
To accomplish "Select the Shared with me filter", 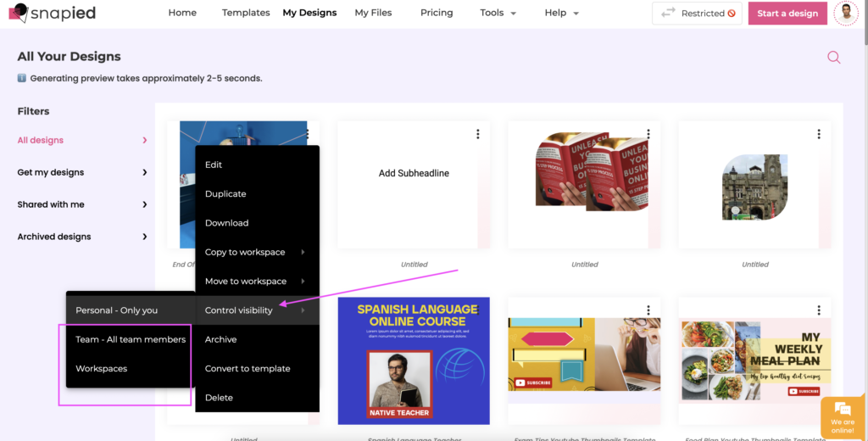I will (82, 204).
